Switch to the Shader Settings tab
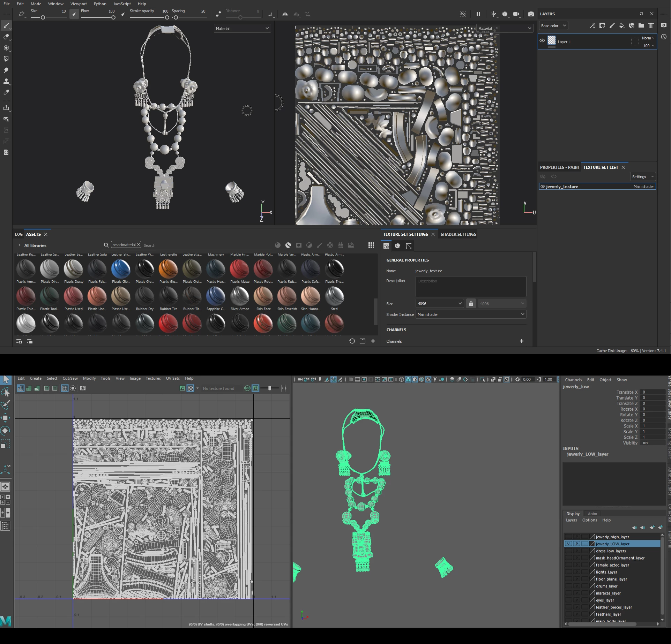The image size is (671, 644). [x=458, y=234]
